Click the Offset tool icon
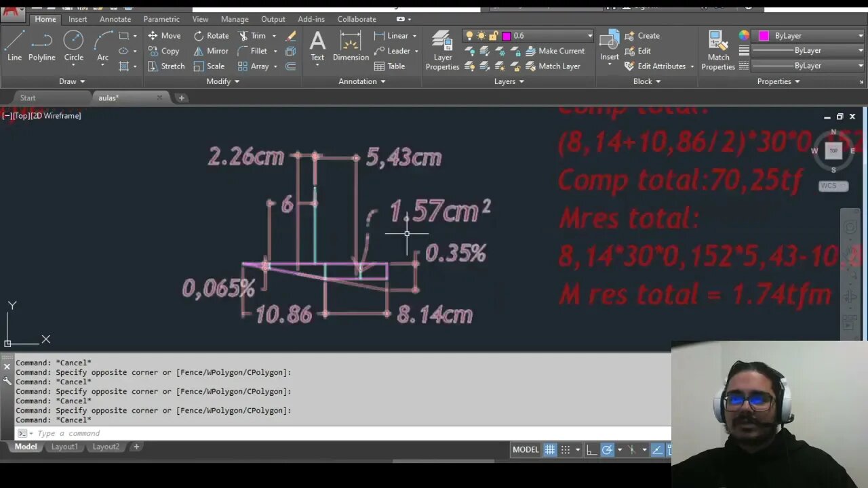 pyautogui.click(x=291, y=66)
